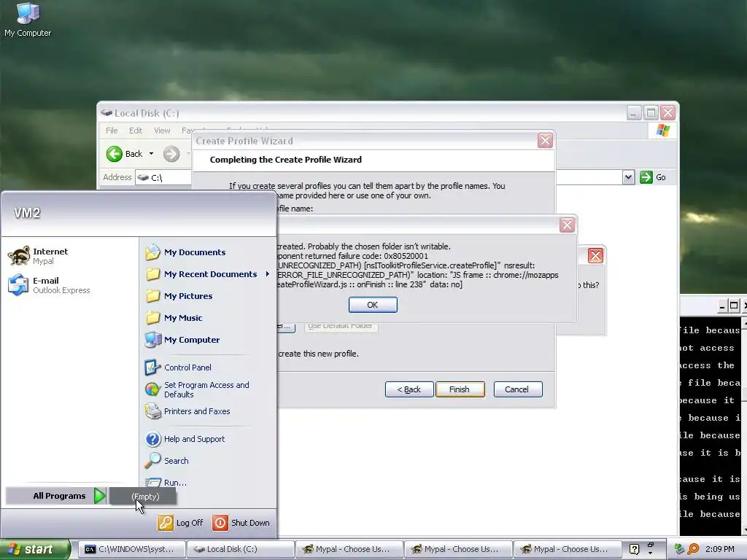Switch to Local Disk (C:) taskbar item
The image size is (747, 560).
point(240,549)
